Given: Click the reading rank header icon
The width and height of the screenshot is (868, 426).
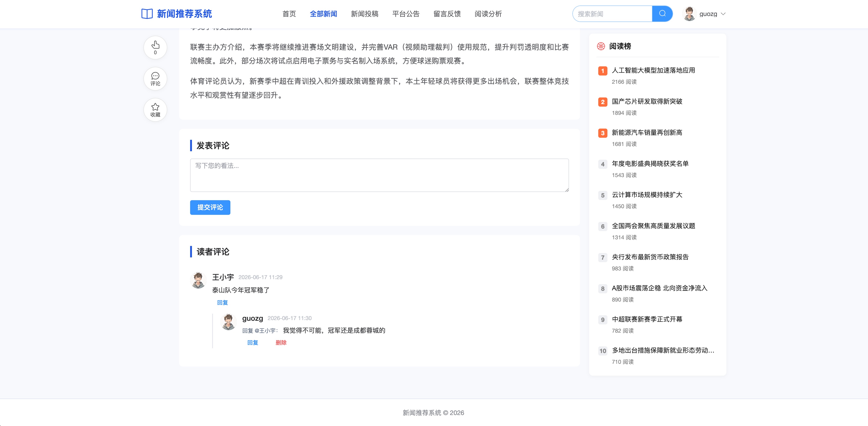Looking at the screenshot, I should (601, 46).
